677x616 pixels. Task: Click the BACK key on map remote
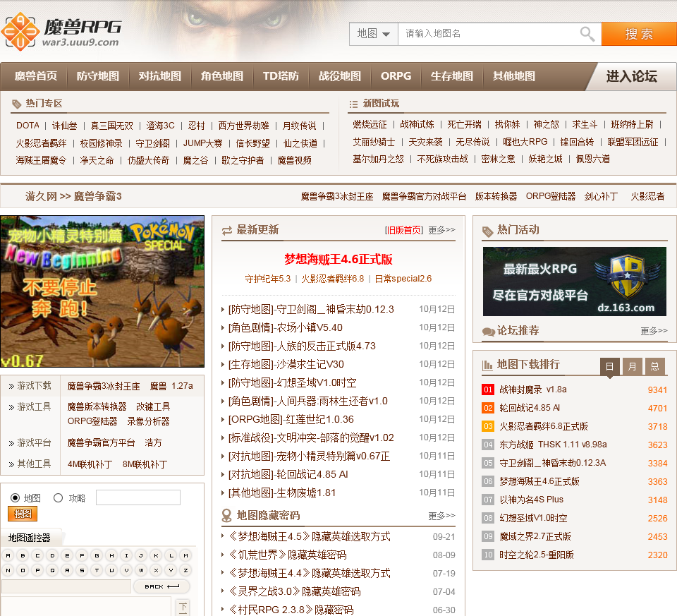click(x=162, y=586)
